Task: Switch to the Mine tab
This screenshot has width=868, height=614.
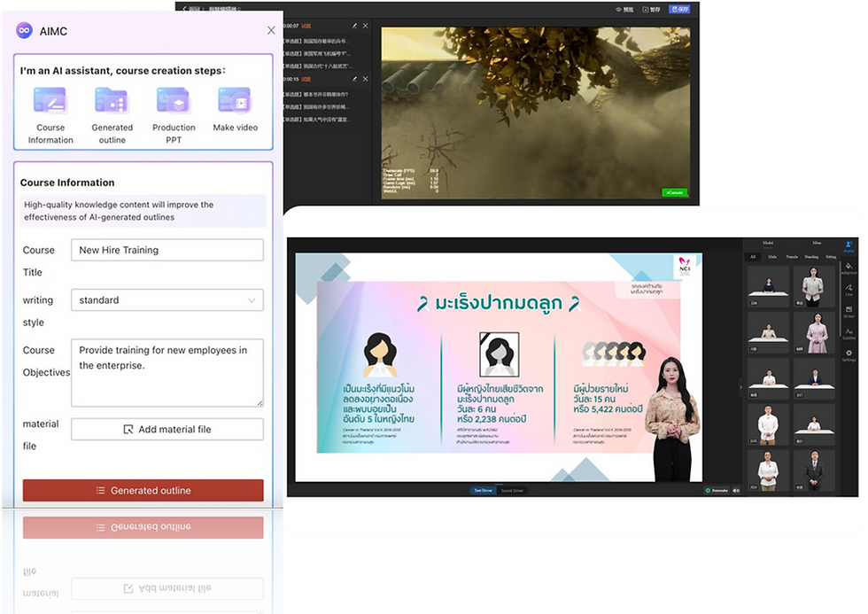Action: coord(817,243)
